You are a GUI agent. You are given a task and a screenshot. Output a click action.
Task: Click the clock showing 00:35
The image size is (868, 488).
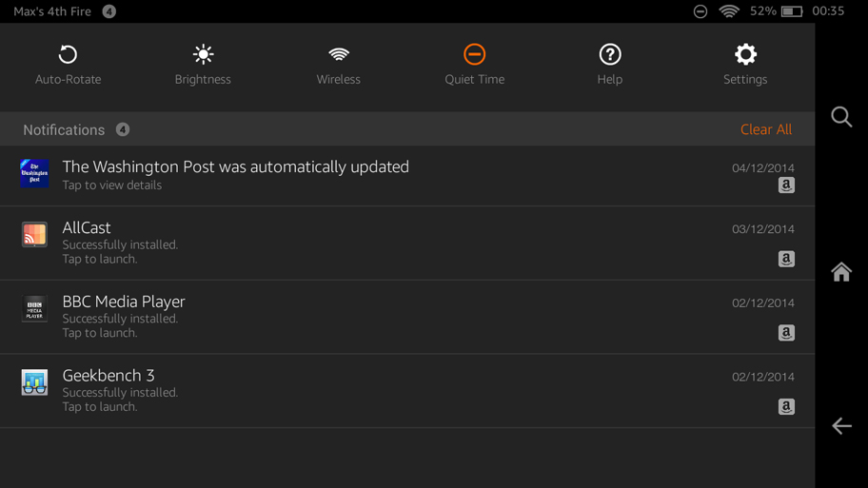[x=828, y=11]
